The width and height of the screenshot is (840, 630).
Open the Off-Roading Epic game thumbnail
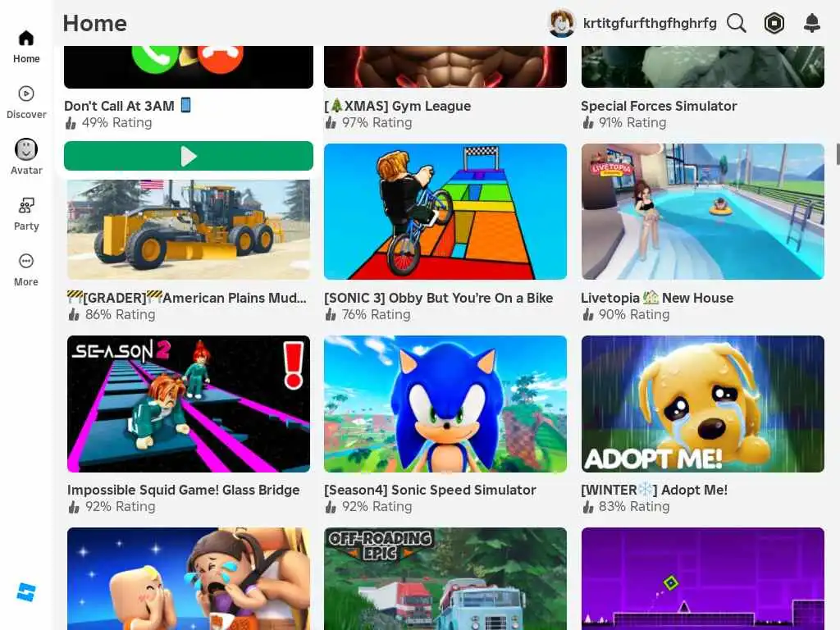[x=445, y=578]
